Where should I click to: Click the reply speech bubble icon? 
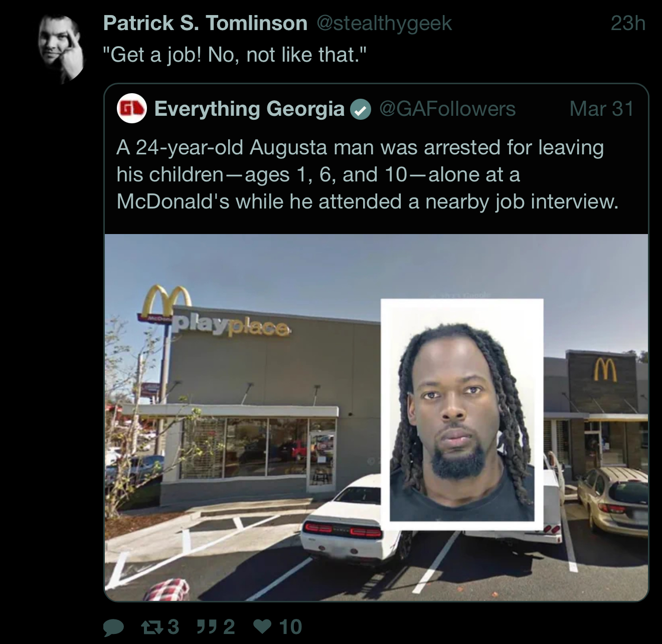pos(114,627)
